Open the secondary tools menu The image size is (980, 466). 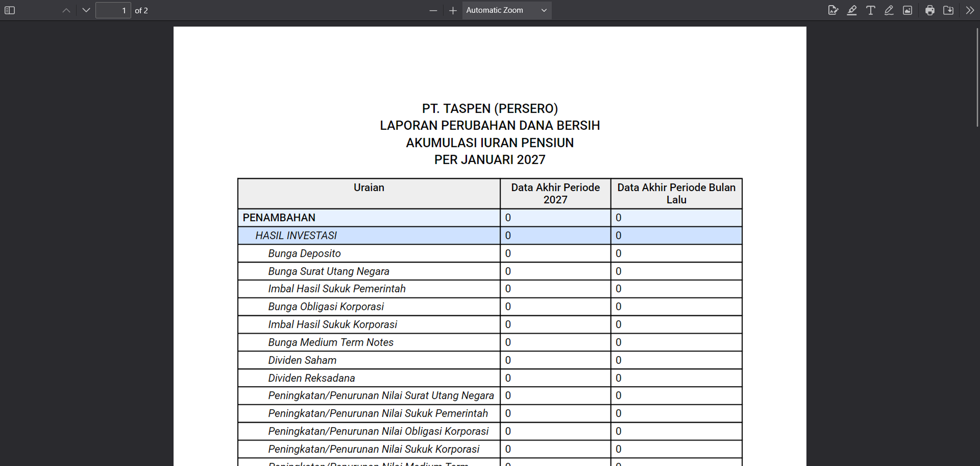point(970,10)
